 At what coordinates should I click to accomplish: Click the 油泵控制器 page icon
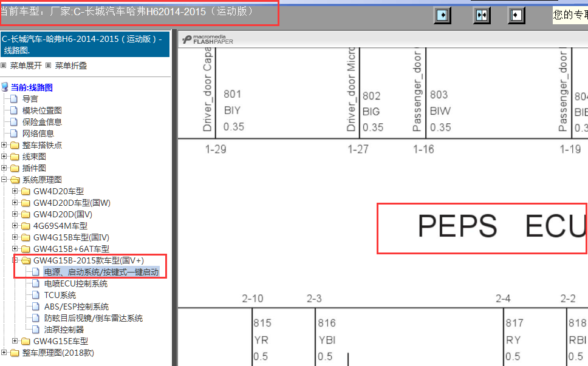(36, 330)
